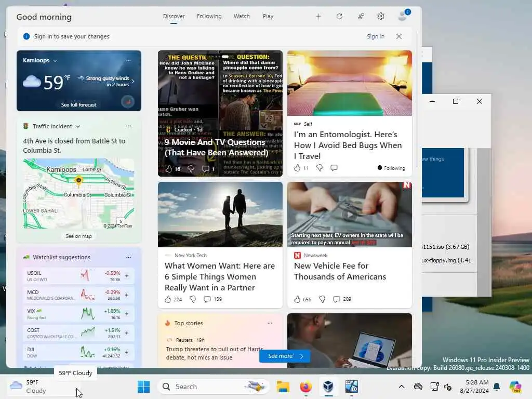Viewport: 532px width, 399px height.
Task: Expand the Traffic incident dropdown
Action: [78, 126]
